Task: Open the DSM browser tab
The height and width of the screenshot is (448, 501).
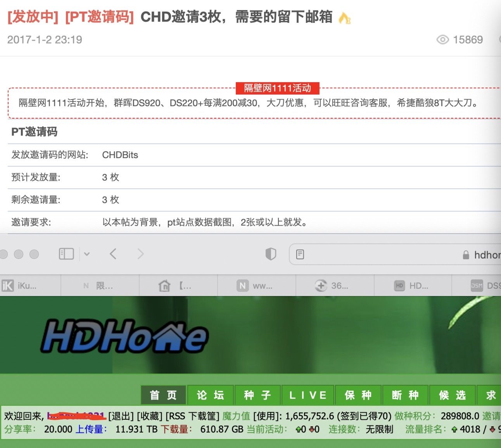Action: click(x=477, y=286)
